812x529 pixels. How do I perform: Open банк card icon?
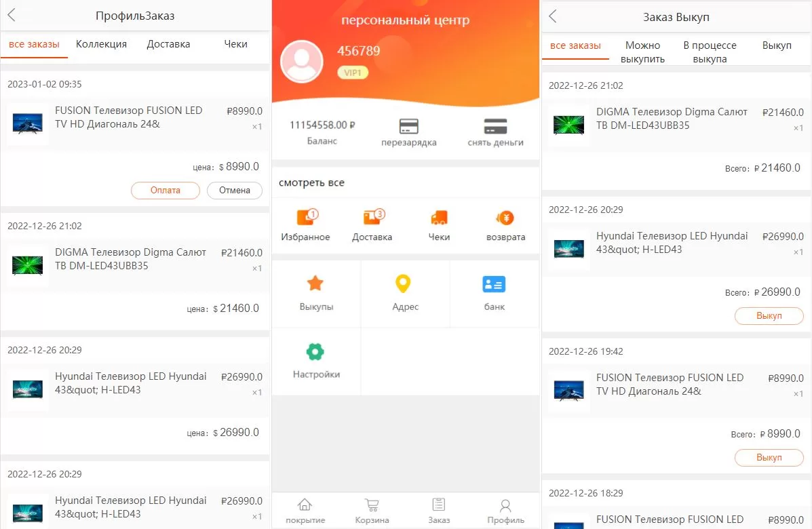pyautogui.click(x=494, y=284)
